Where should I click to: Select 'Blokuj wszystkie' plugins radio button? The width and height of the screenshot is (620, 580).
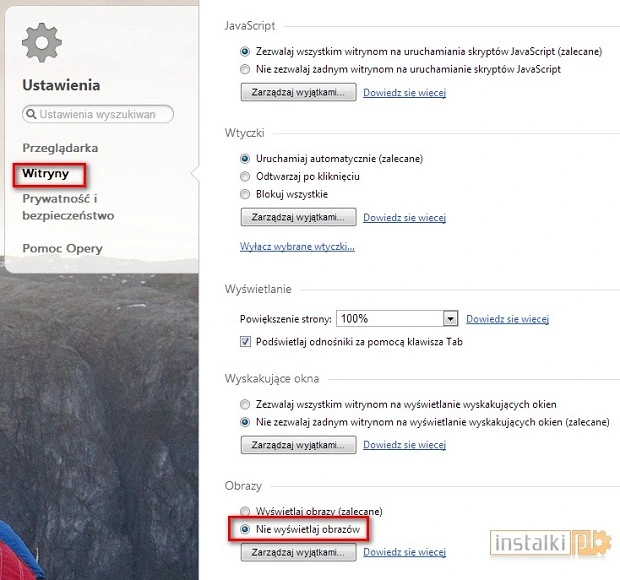(x=245, y=194)
